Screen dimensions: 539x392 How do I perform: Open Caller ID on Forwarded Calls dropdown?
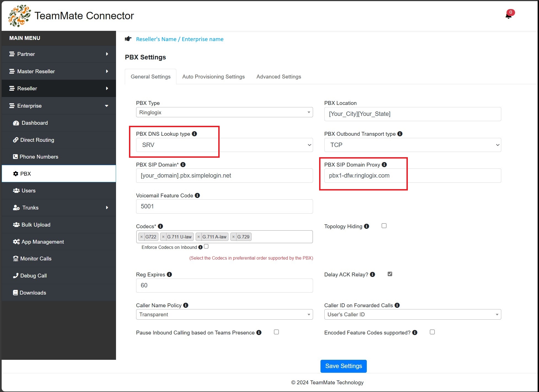(x=413, y=314)
